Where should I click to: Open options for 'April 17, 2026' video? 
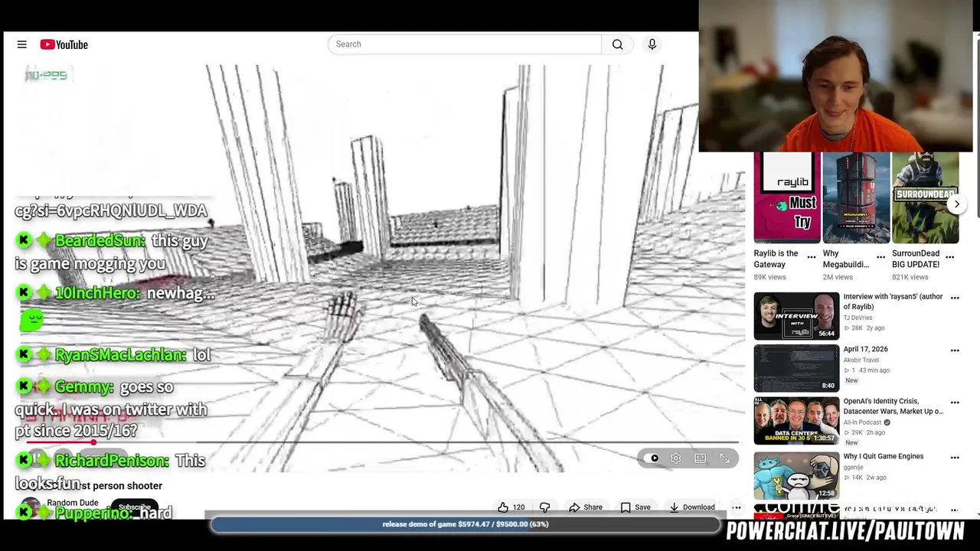(x=955, y=350)
